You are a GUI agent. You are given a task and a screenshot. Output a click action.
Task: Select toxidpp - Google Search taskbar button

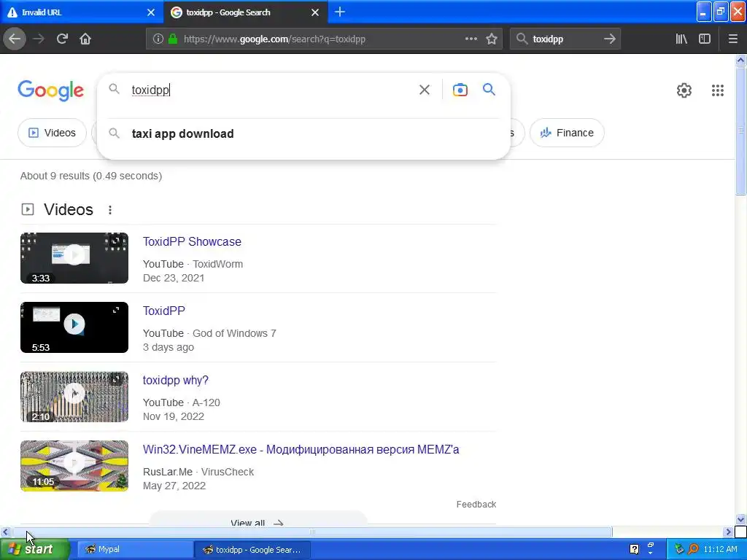(x=252, y=549)
